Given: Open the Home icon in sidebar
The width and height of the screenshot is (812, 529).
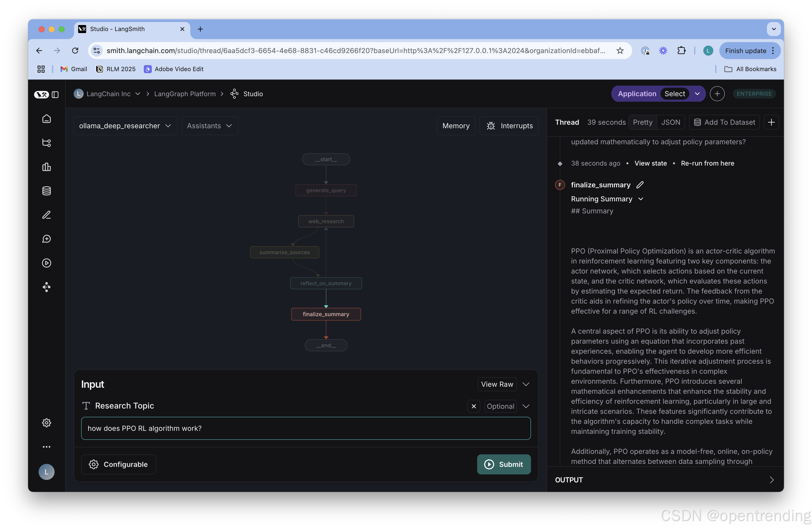Looking at the screenshot, I should [x=46, y=119].
